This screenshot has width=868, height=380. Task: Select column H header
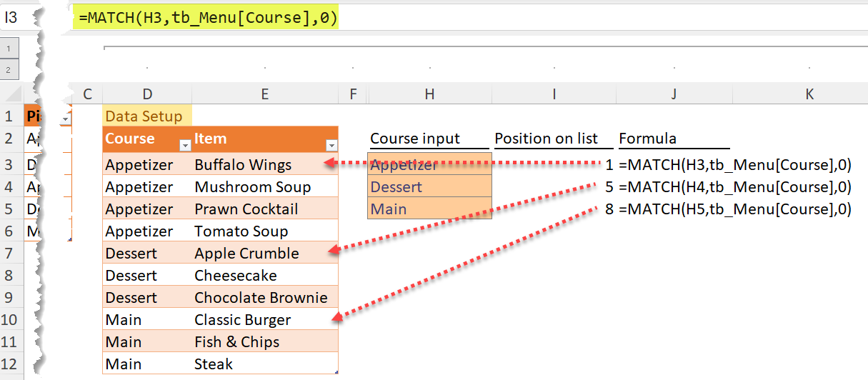(429, 94)
